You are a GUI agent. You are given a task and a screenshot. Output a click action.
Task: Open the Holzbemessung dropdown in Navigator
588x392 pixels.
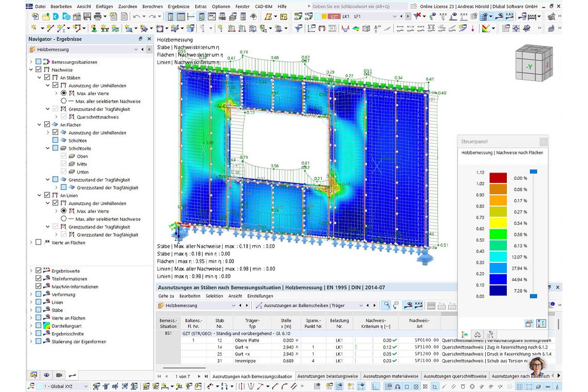pos(136,50)
